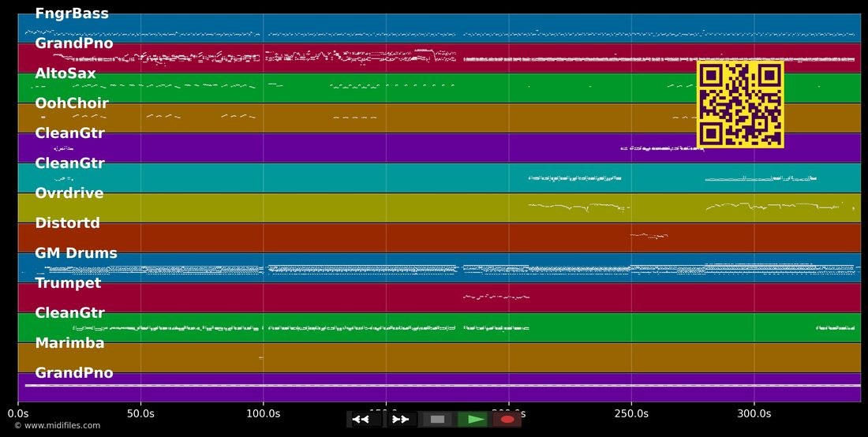Click the Distortd track's note cluster
The height and width of the screenshot is (437, 868).
pyautogui.click(x=649, y=236)
